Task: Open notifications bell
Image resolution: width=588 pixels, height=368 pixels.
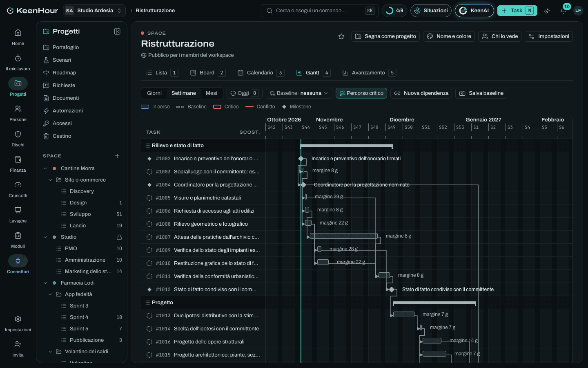Action: click(563, 11)
